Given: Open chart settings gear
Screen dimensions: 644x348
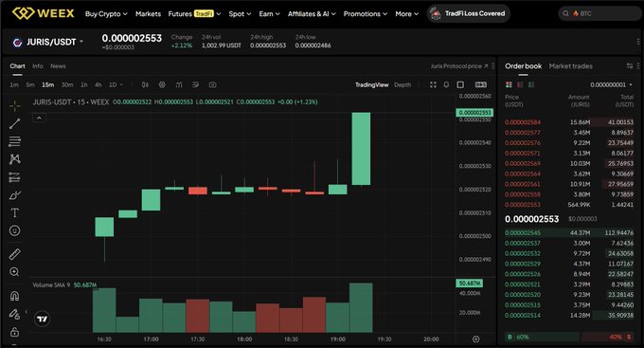Looking at the screenshot, I should (x=162, y=84).
